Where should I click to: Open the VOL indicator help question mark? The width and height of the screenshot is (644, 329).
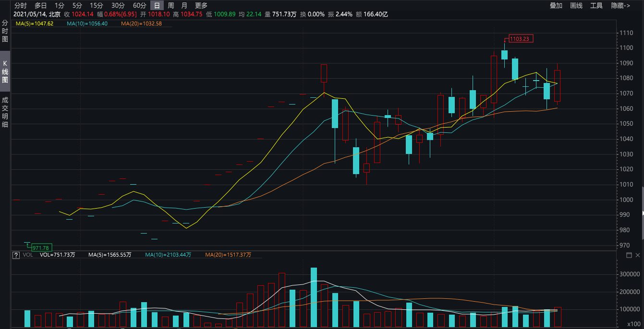16,255
